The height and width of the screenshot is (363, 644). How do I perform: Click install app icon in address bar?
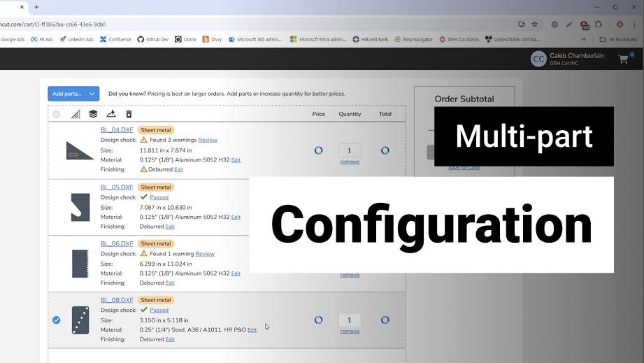coord(521,24)
